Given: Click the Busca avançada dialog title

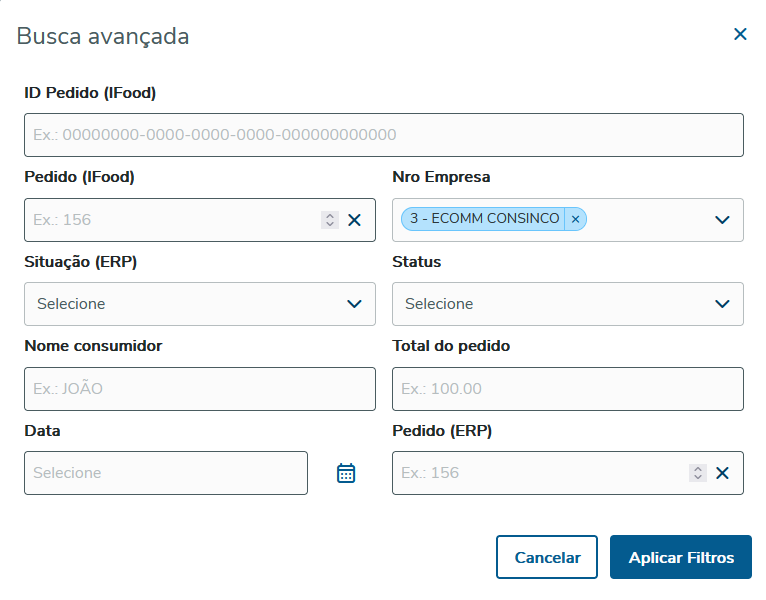Looking at the screenshot, I should 103,37.
